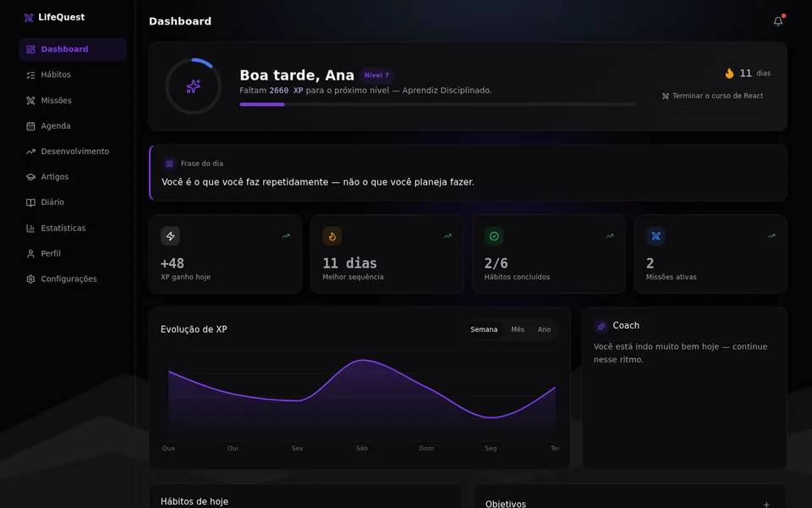Switch chart to Semana view
The height and width of the screenshot is (508, 812).
coord(484,329)
